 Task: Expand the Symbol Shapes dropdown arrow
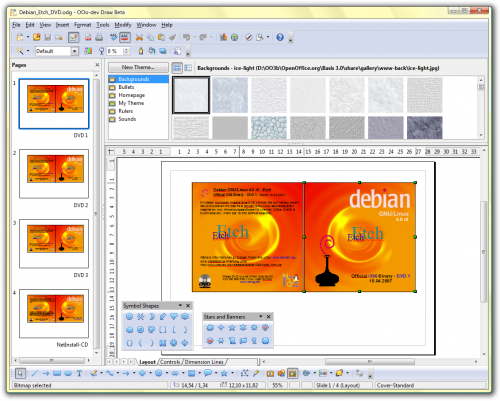click(180, 305)
